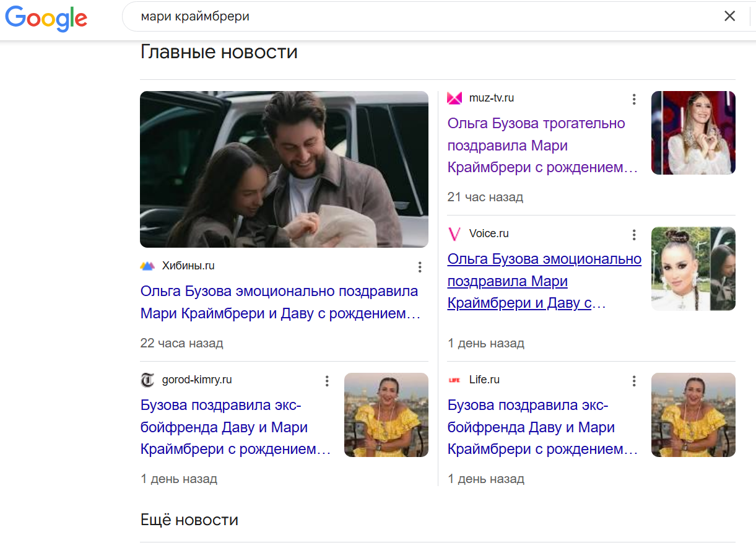Click the "Главные новости" heading
Viewport: 756px width, 553px height.
[219, 52]
